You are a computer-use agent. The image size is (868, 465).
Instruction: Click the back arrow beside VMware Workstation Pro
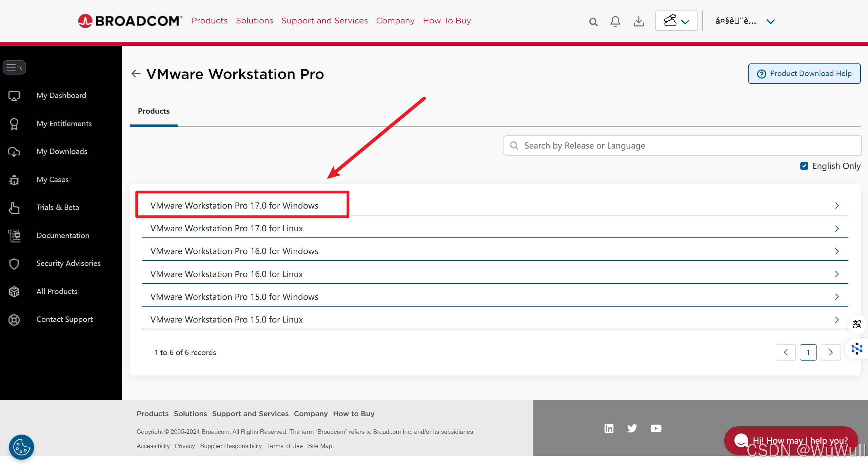tap(136, 74)
